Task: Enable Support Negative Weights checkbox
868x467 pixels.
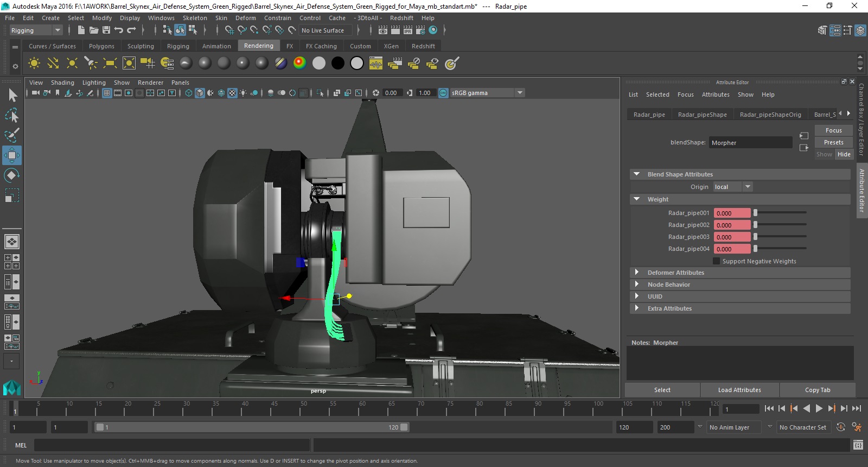Action: 716,261
